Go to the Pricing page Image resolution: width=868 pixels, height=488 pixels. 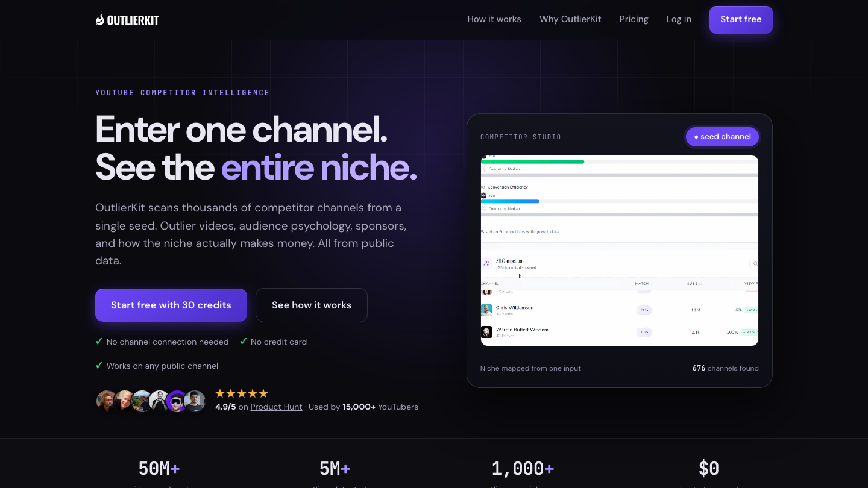(634, 19)
